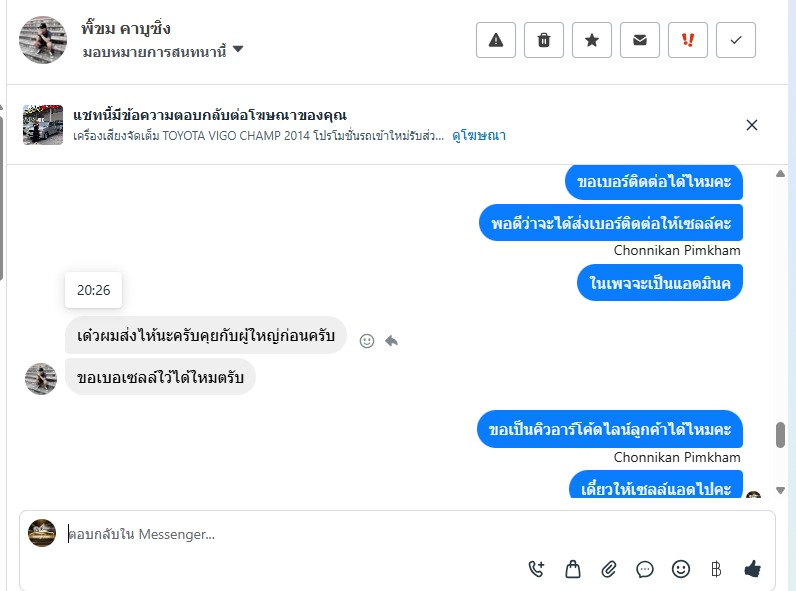Send a thumbs-up like
This screenshot has width=796, height=591.
753,569
